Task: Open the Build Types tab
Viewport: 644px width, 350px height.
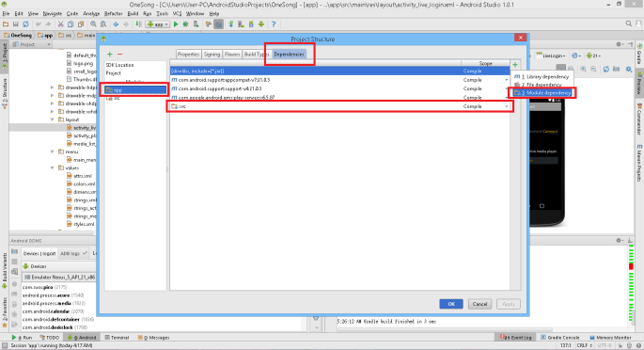Action: 256,55
